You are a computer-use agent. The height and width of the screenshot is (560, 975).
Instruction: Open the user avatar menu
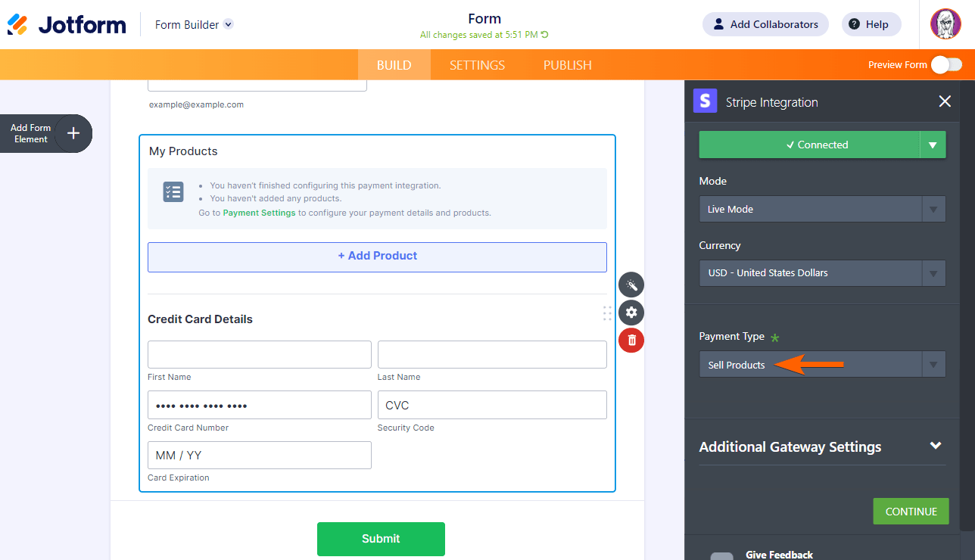pos(945,24)
